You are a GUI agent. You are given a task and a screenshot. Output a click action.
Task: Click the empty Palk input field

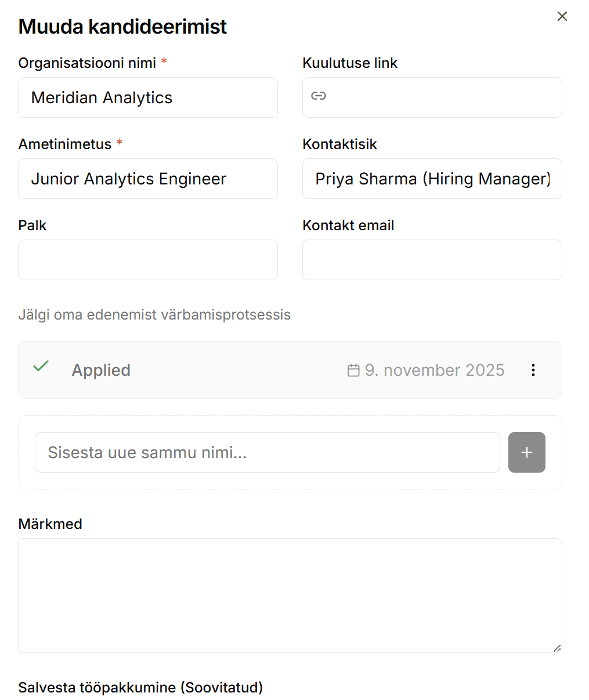(x=147, y=260)
